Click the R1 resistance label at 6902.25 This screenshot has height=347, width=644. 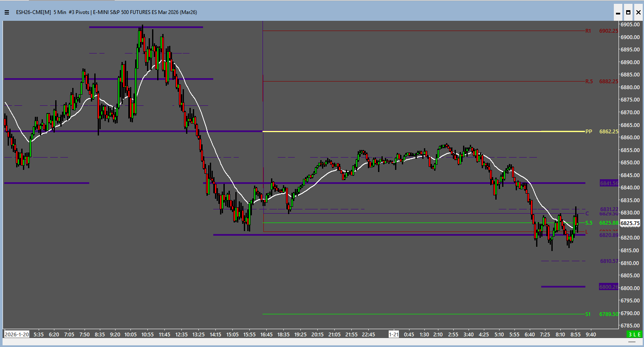point(588,31)
